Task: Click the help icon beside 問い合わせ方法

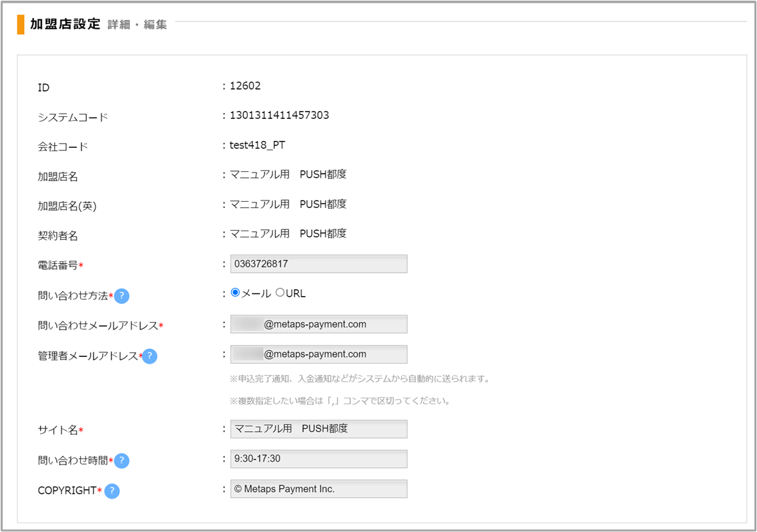Action: click(122, 296)
